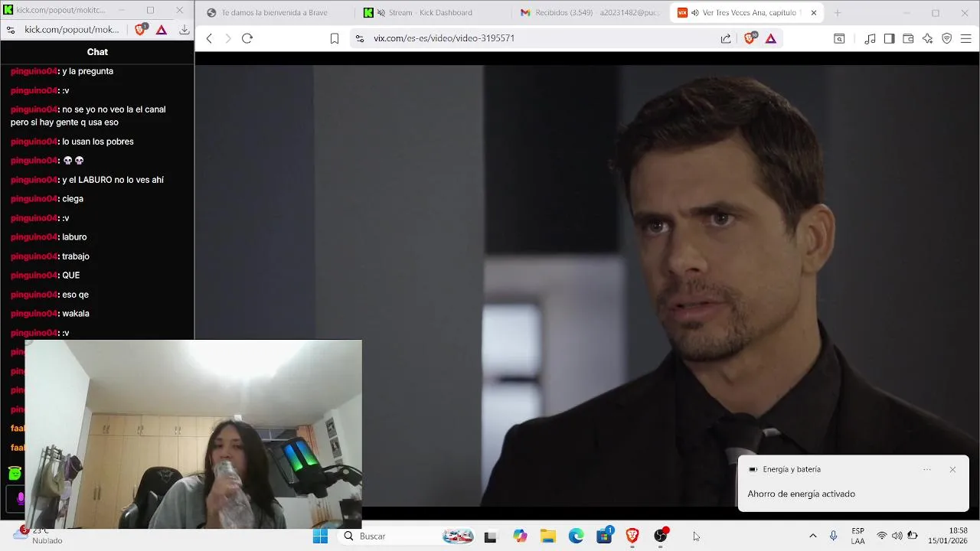Open the Brave Wallet icon

(x=908, y=38)
